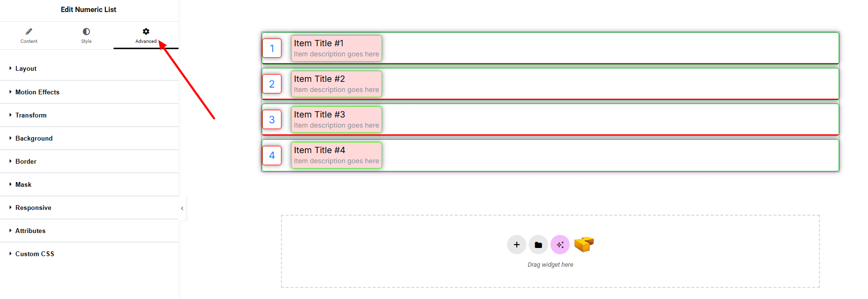Expand the Custom CSS section

point(35,254)
